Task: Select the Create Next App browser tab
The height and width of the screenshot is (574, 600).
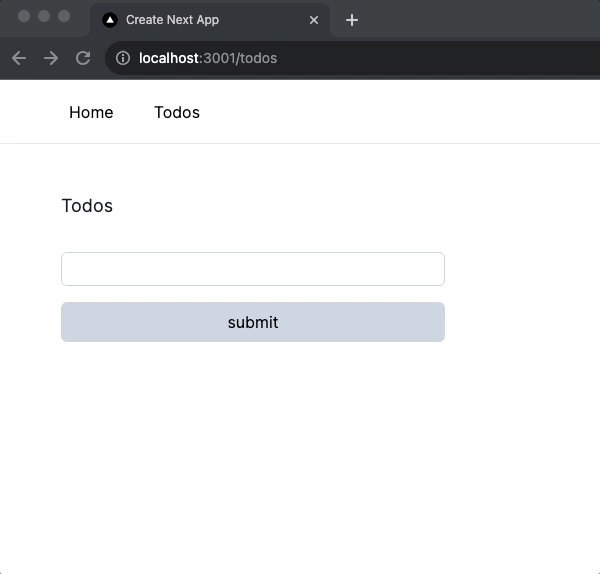Action: 210,20
